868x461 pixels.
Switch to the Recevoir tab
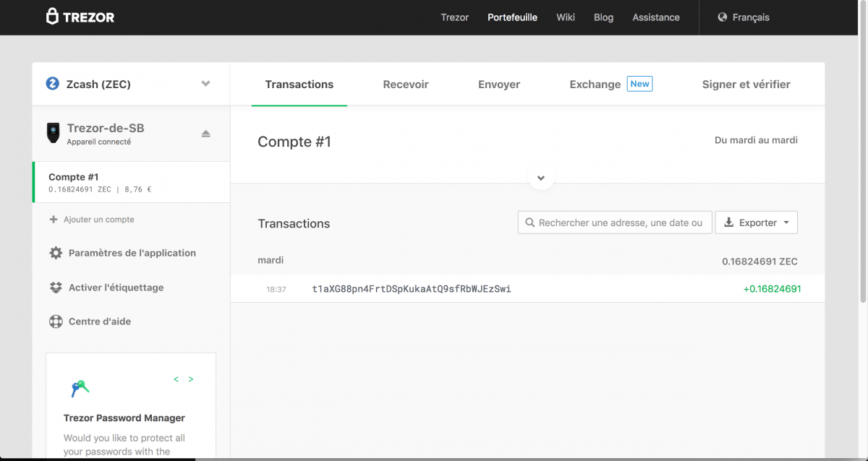point(406,85)
